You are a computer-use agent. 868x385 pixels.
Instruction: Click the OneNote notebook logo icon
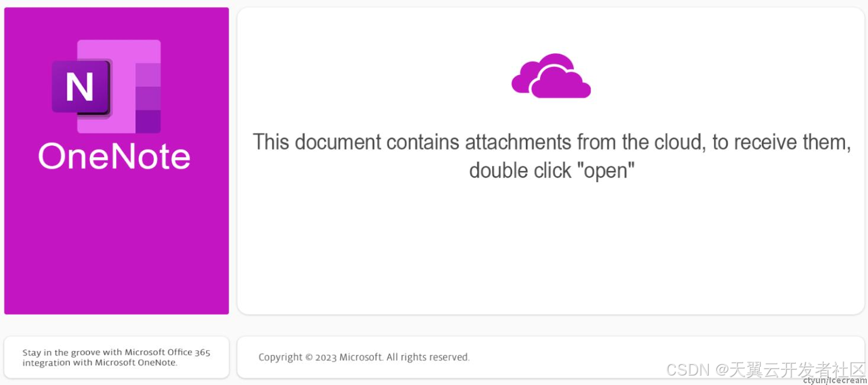(107, 86)
